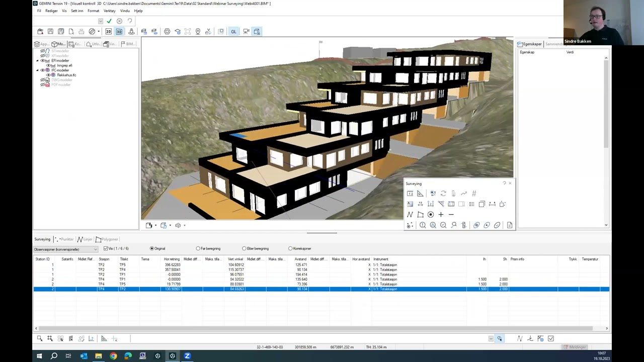Click the paperclip icon in Surveying panel
Image resolution: width=644 pixels, height=362 pixels.
pyautogui.click(x=453, y=194)
